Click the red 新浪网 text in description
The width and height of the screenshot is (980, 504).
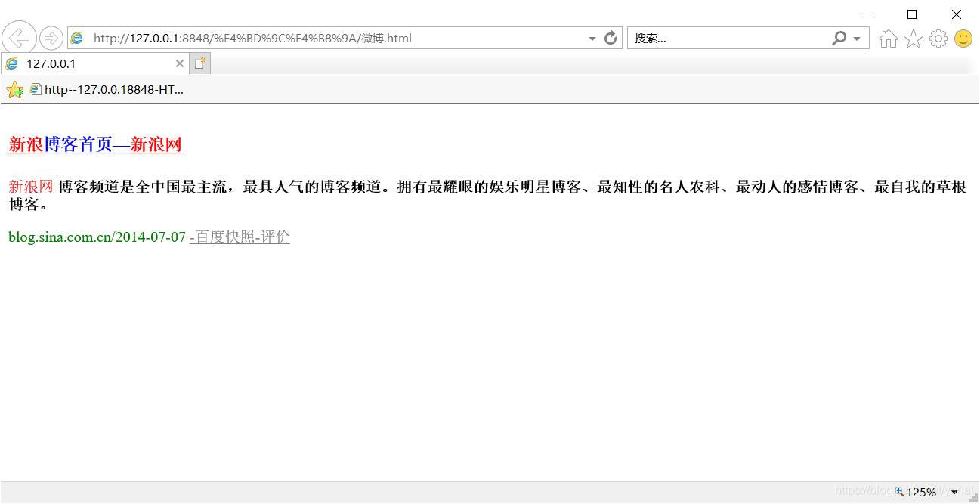click(x=31, y=187)
